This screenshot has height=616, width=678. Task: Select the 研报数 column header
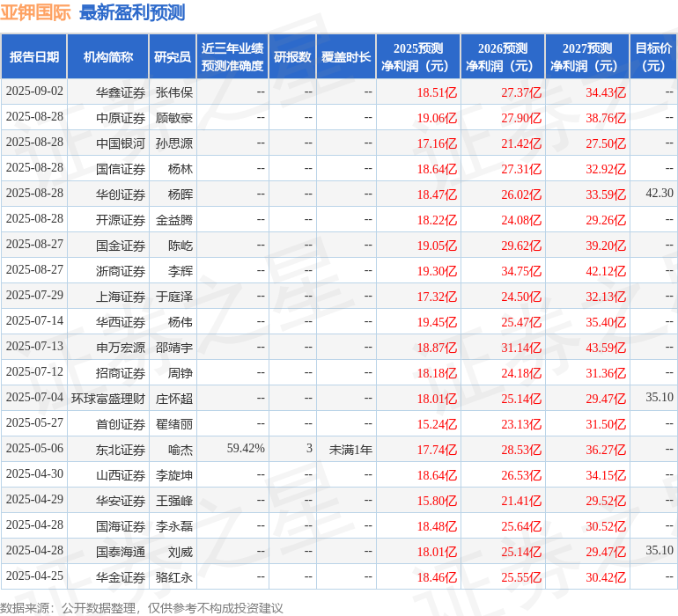[x=292, y=56]
